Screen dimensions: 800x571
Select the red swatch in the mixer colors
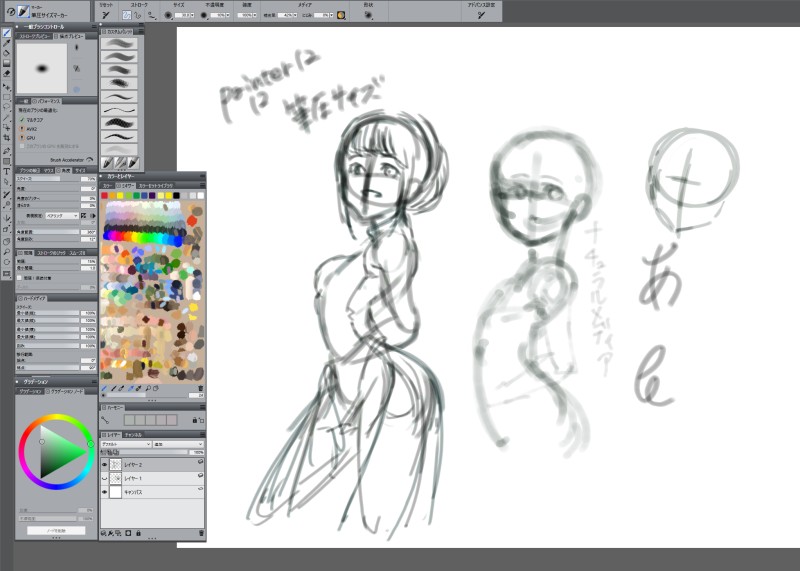click(105, 195)
